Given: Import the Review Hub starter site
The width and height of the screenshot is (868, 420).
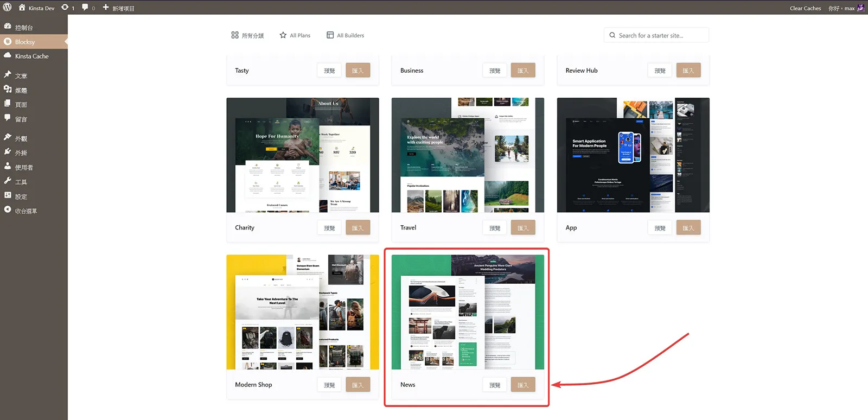Looking at the screenshot, I should point(688,71).
